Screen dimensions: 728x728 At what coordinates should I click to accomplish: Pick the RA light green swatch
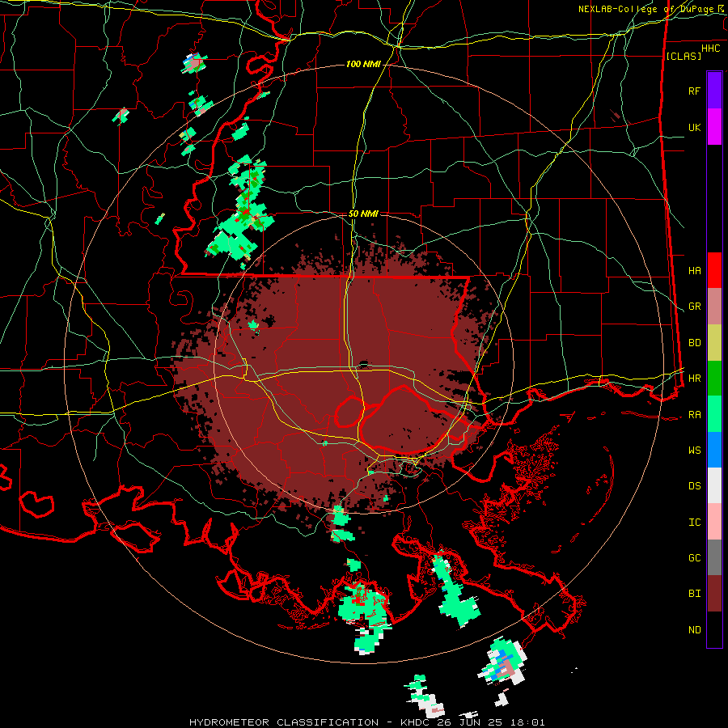tap(714, 414)
